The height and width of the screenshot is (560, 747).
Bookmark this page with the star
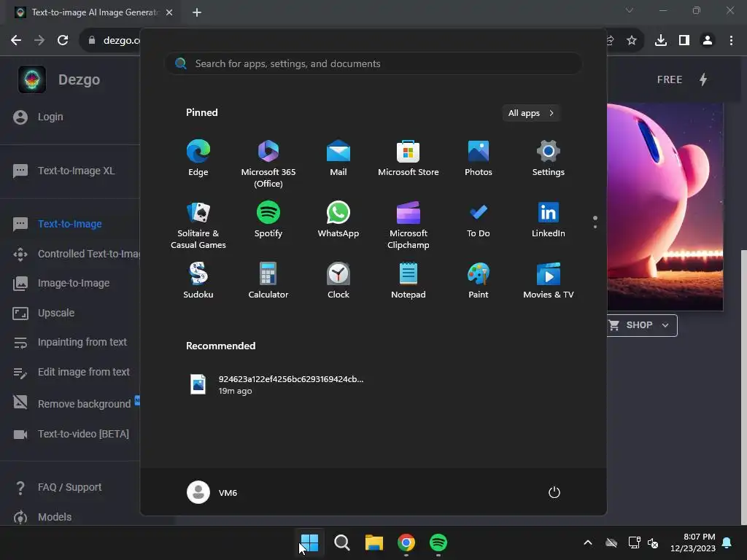pyautogui.click(x=632, y=40)
